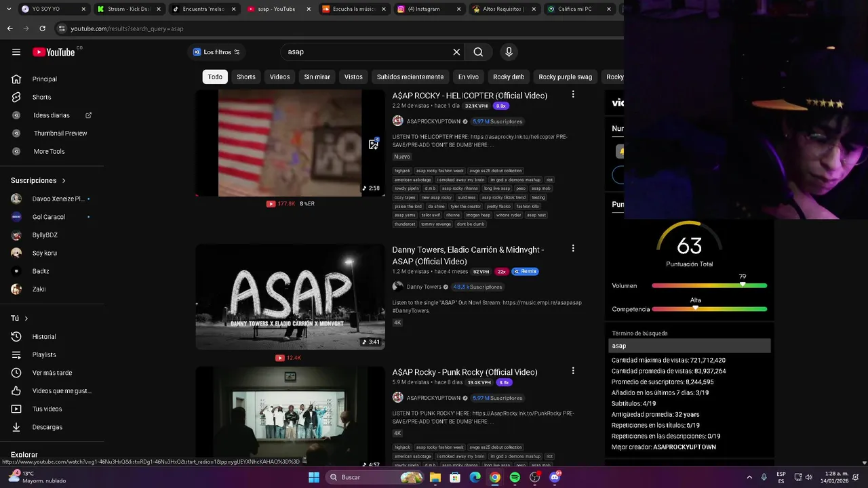Select the Sin mirar filter chip
868x488 pixels.
(317, 77)
